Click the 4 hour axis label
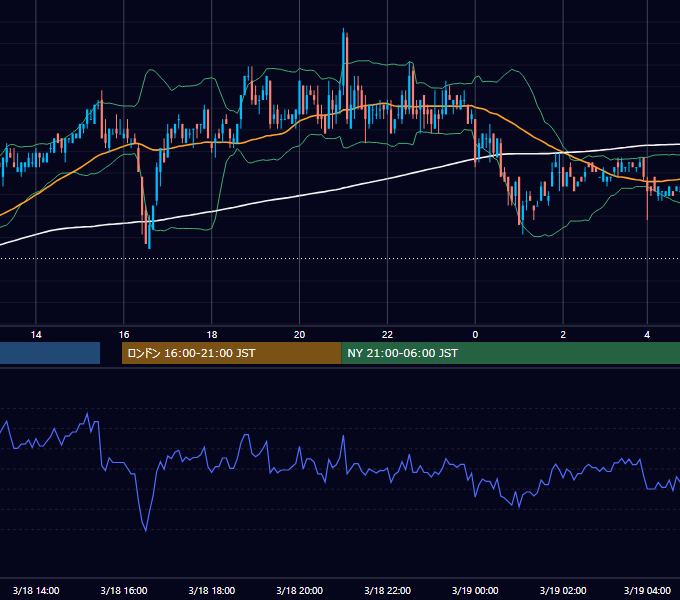 coord(647,335)
